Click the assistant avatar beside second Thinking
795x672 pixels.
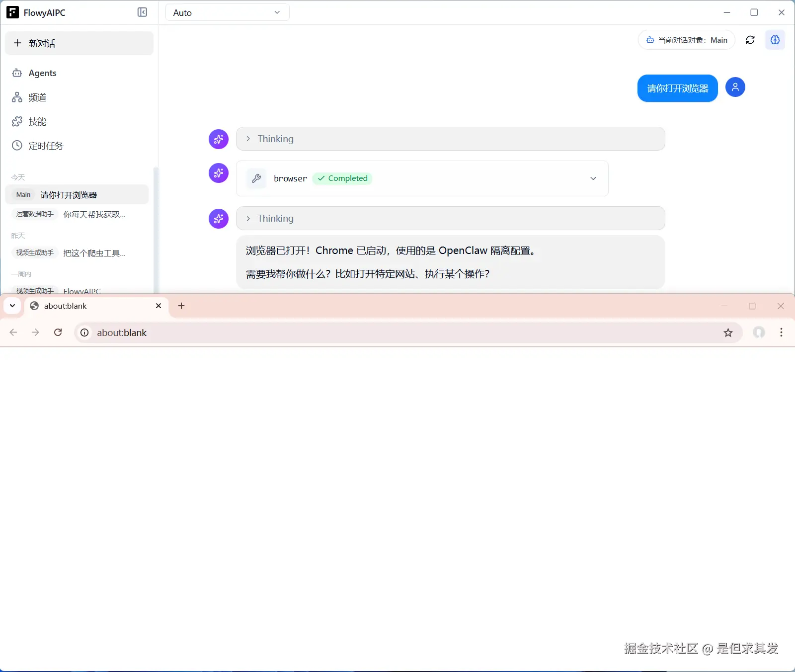(x=219, y=219)
